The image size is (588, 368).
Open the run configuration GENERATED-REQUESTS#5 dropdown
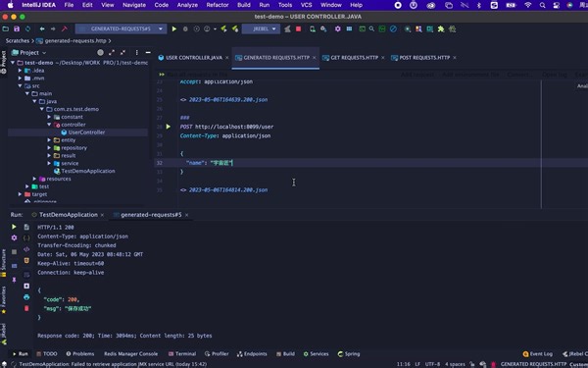click(121, 28)
